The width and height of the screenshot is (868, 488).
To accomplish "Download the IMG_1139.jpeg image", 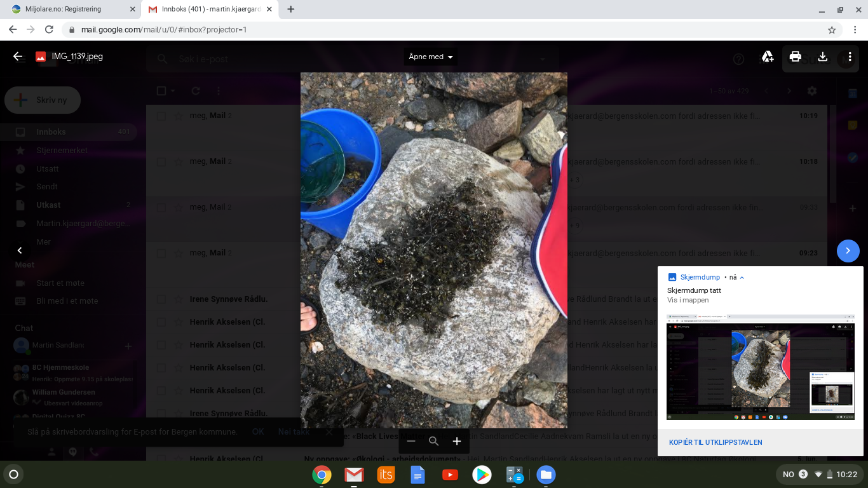I will coord(822,57).
